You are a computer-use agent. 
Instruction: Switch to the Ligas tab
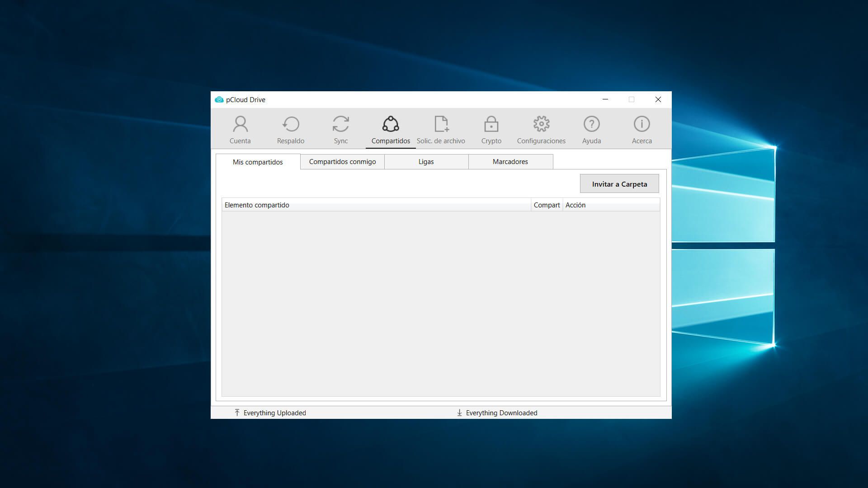(426, 162)
